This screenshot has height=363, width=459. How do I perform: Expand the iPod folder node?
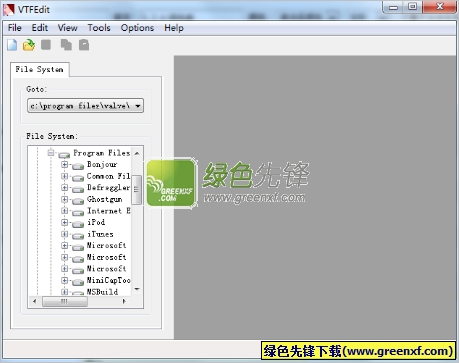(x=65, y=222)
